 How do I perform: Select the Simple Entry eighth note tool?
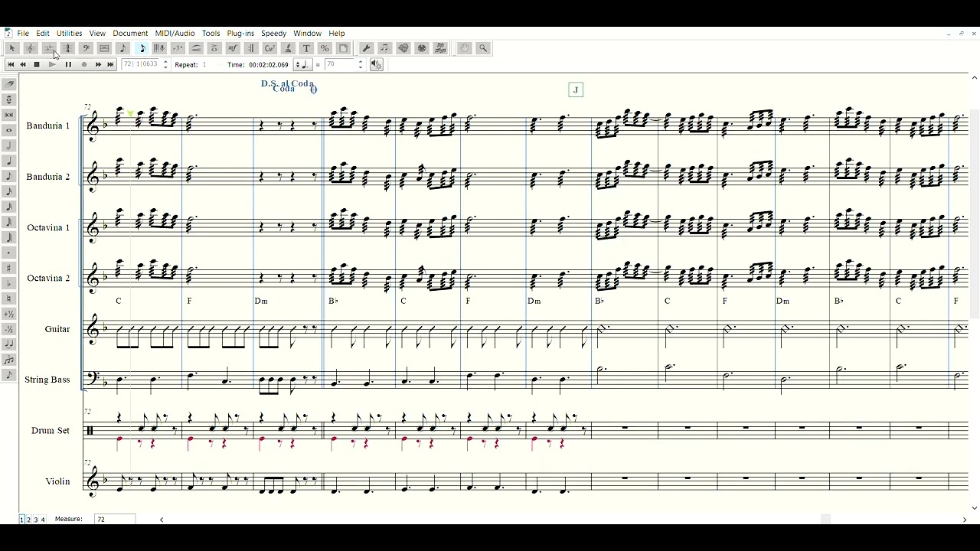tap(122, 48)
